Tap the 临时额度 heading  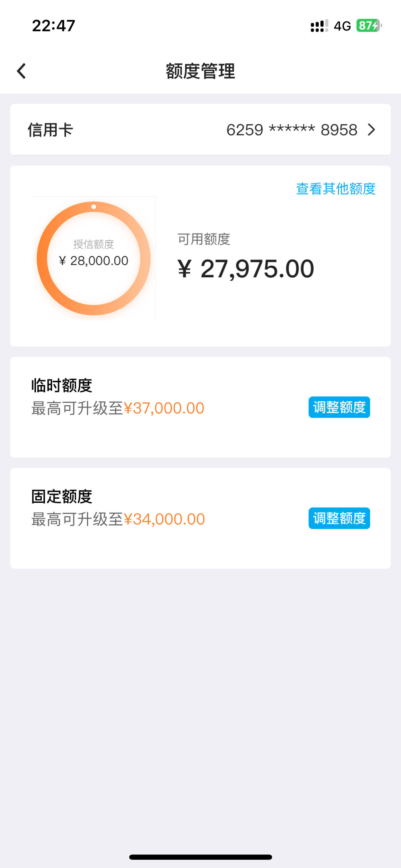point(62,386)
